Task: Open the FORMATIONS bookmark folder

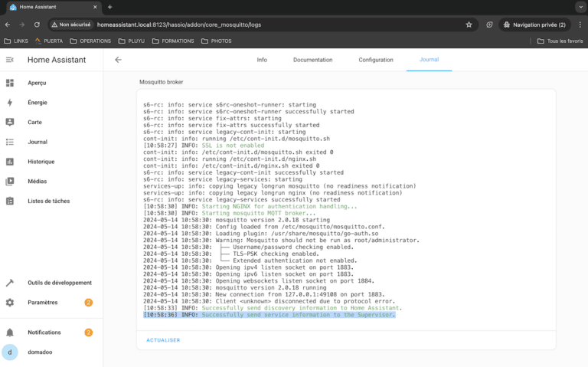Action: (x=173, y=41)
